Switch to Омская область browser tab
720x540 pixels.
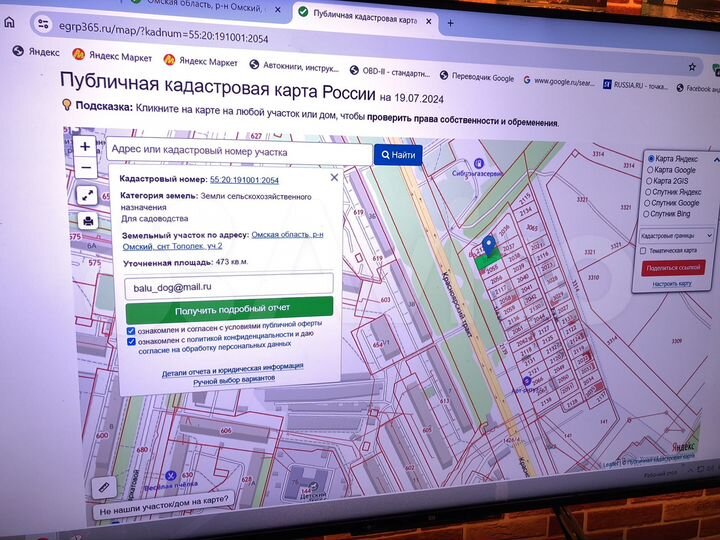206,7
